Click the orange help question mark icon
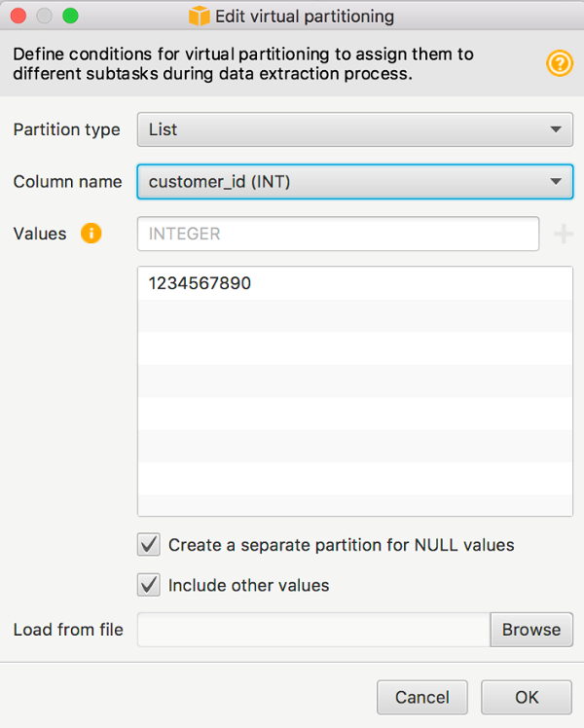Image resolution: width=584 pixels, height=728 pixels. pyautogui.click(x=560, y=64)
